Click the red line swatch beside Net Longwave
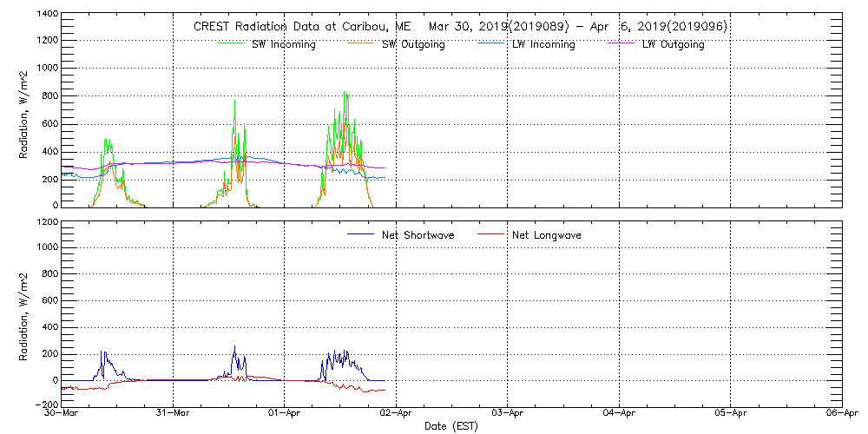868x434 pixels. [x=490, y=234]
